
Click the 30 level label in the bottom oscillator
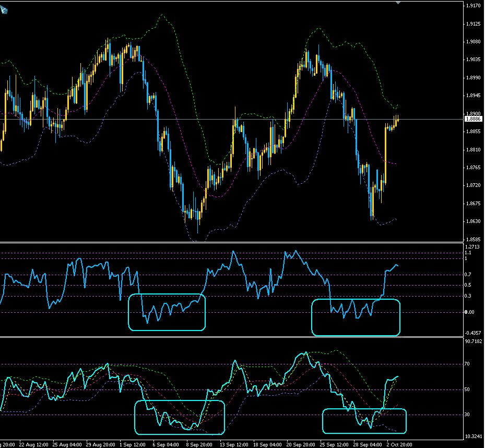tap(467, 415)
